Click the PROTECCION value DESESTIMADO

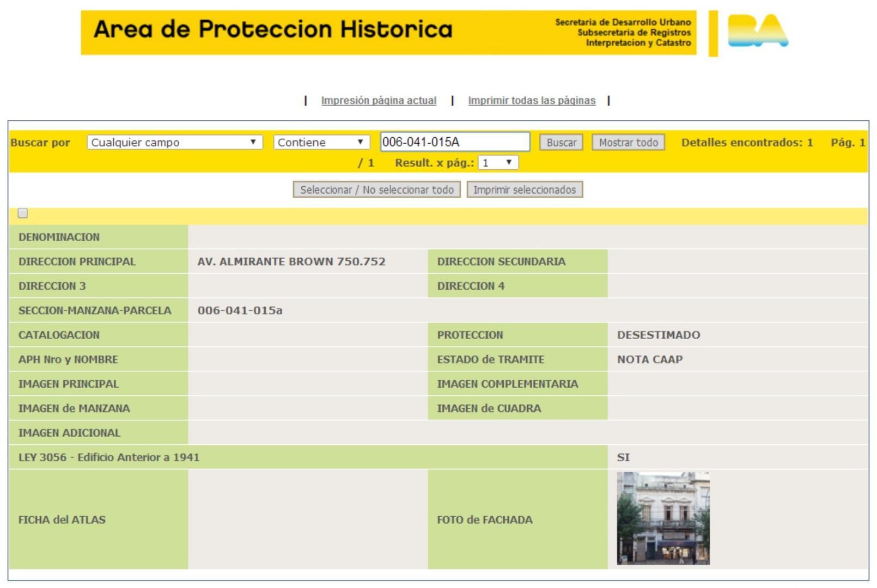tap(659, 335)
